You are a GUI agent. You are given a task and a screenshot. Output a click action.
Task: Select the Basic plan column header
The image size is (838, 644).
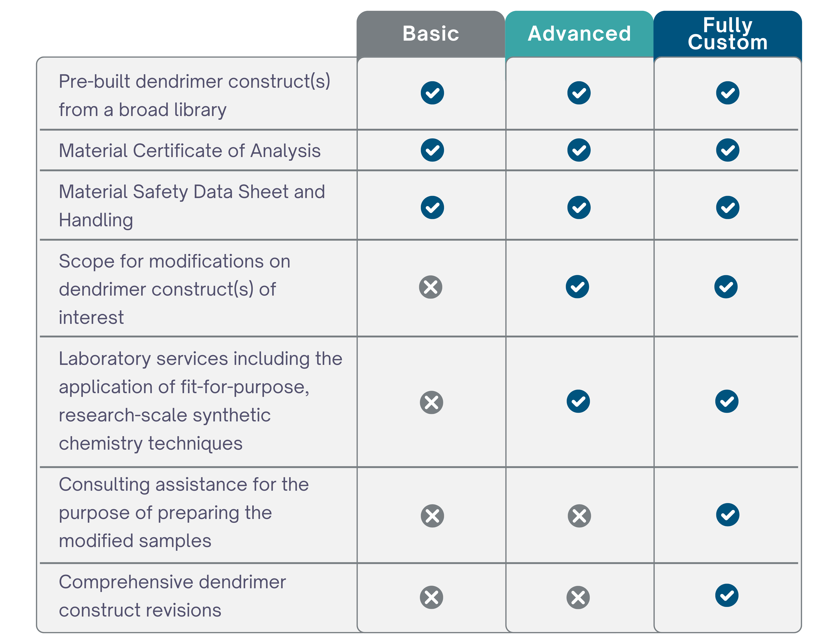pos(430,34)
